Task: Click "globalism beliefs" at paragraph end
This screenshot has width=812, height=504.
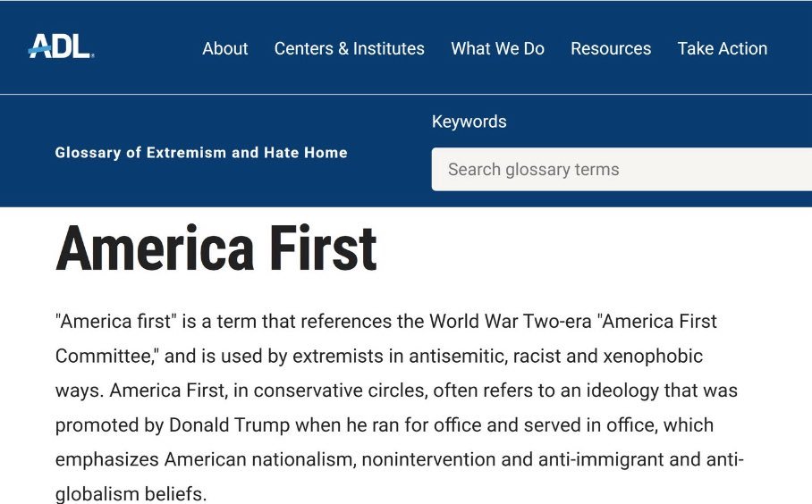Action: [131, 494]
